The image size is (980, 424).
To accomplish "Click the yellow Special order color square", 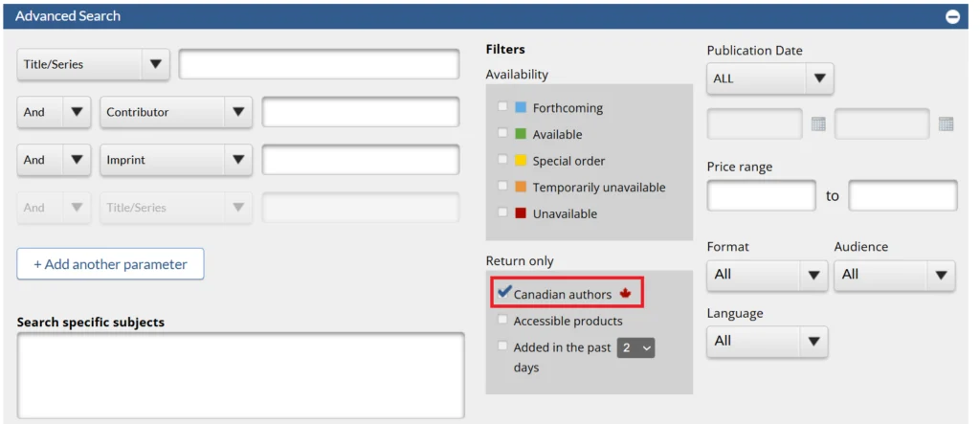I will click(x=520, y=160).
